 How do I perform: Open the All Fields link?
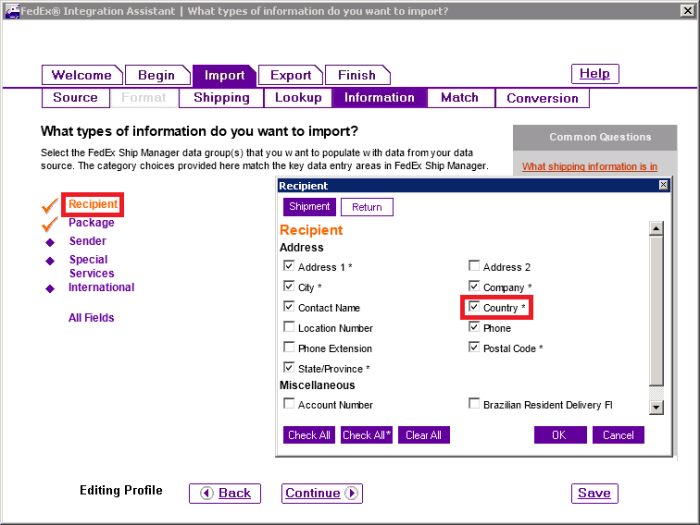coord(92,318)
